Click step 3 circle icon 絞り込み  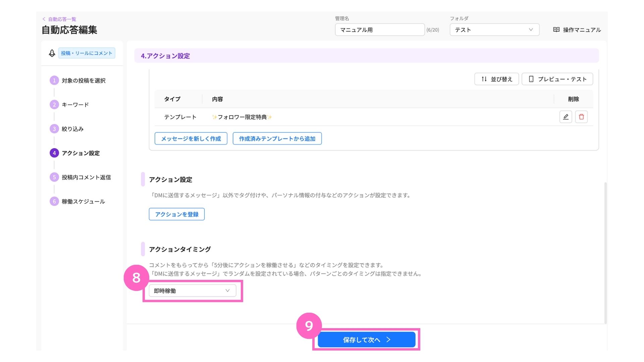coord(54,129)
